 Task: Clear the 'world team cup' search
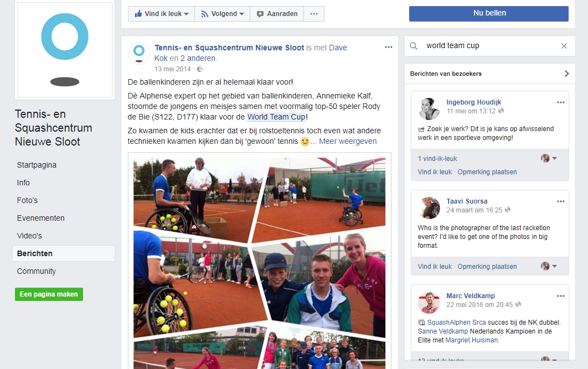(564, 46)
